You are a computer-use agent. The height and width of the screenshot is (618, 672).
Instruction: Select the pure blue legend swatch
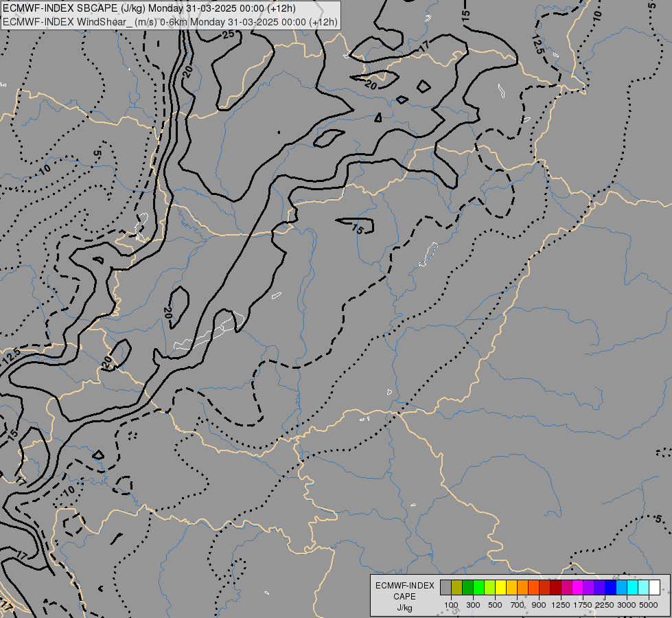pos(610,588)
